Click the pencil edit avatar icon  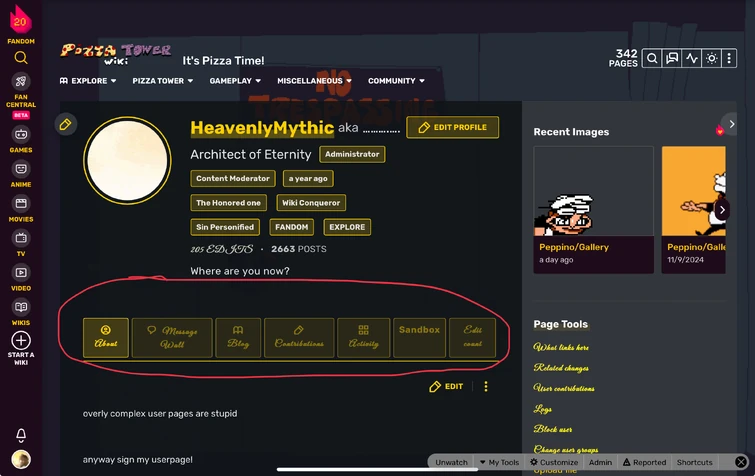coord(65,125)
